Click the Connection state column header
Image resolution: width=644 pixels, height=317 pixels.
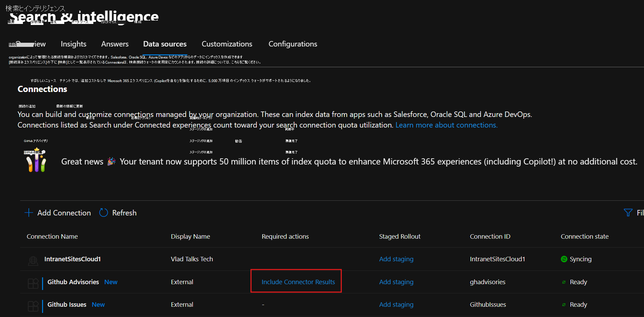pos(585,237)
